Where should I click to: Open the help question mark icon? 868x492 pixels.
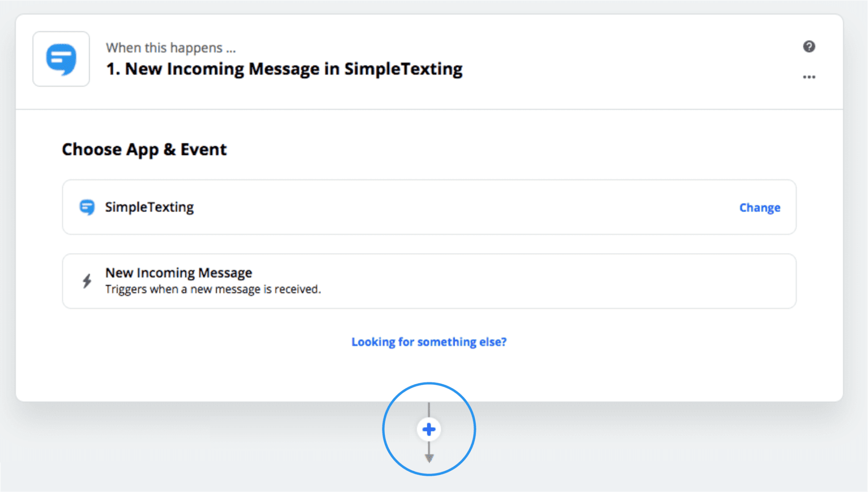809,47
